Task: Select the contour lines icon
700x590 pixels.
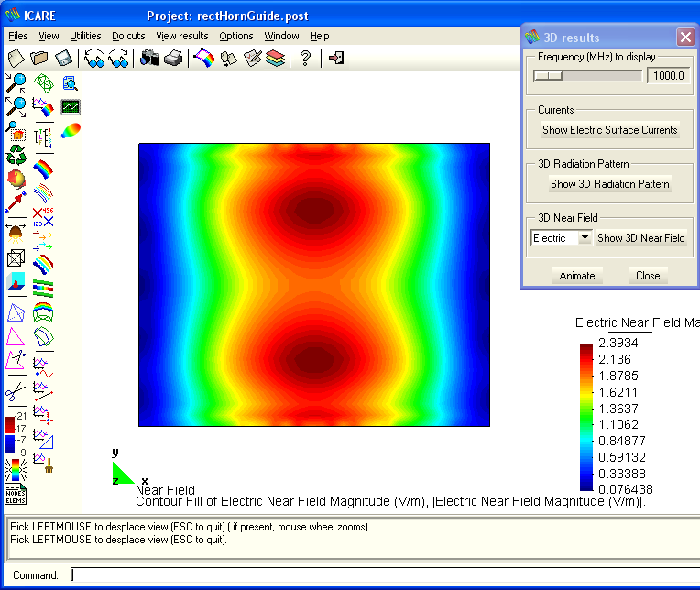Action: pos(43,193)
